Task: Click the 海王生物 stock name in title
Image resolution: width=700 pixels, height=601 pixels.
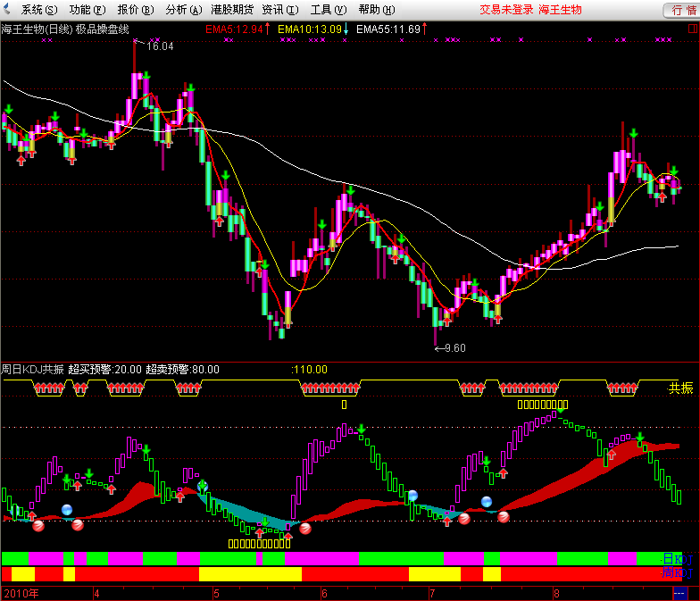Action: [560, 10]
